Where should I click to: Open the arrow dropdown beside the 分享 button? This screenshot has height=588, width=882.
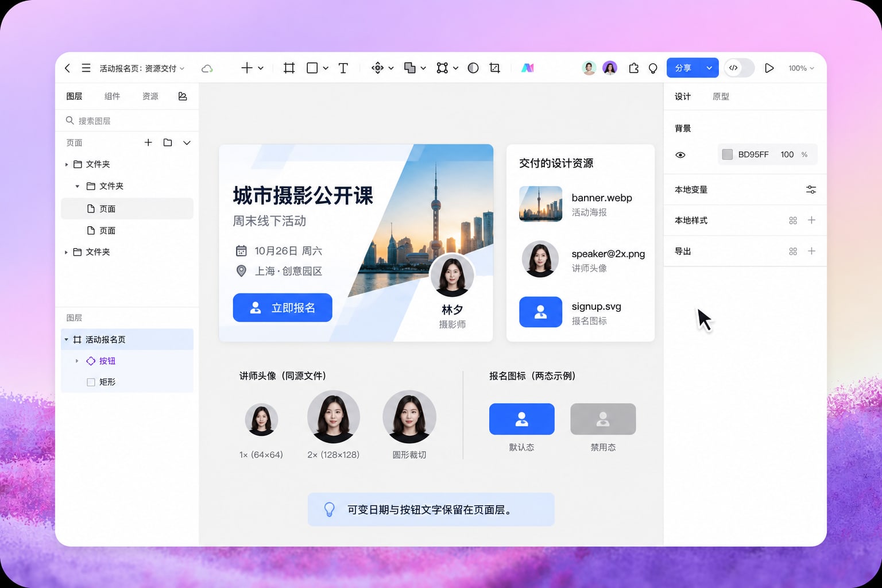pyautogui.click(x=709, y=68)
